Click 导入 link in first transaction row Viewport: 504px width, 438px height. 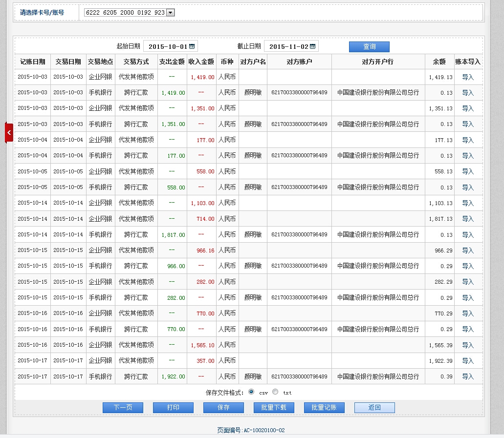pyautogui.click(x=468, y=77)
